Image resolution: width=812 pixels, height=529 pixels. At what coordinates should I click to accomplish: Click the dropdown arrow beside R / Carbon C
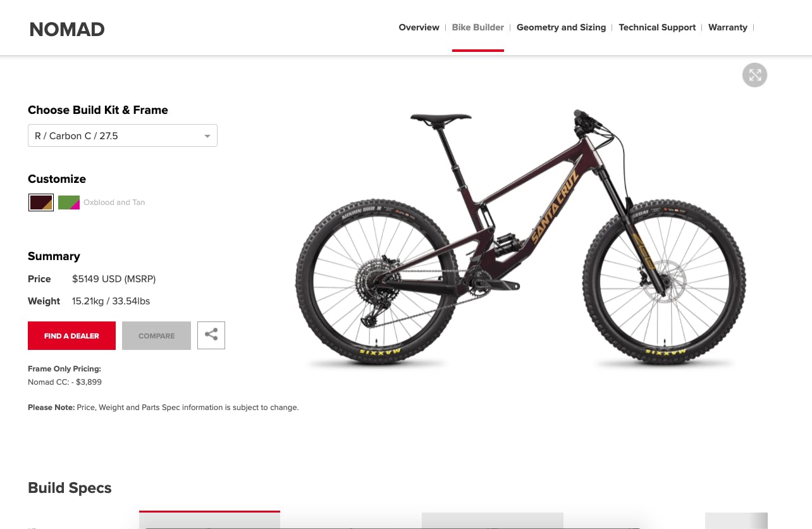[207, 136]
